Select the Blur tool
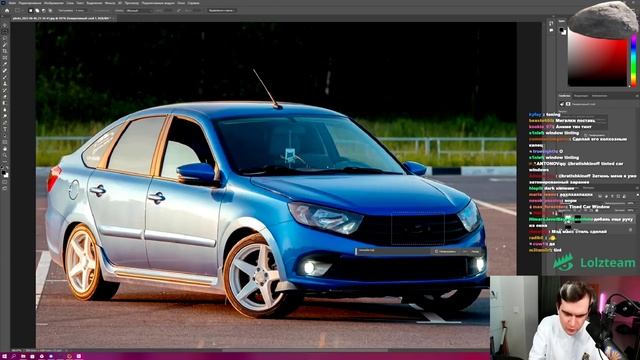The width and height of the screenshot is (640, 360). (5, 110)
